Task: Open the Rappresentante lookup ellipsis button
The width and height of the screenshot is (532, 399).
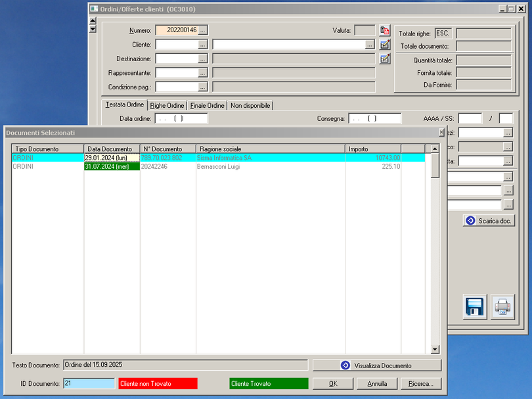Action: tap(203, 73)
